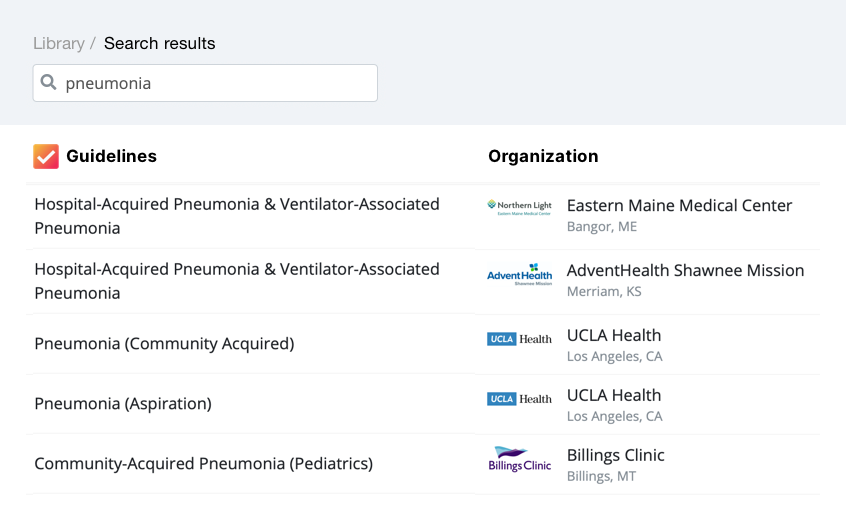Select Billings Clinic organization name
Image resolution: width=846 pixels, height=514 pixels.
pyautogui.click(x=615, y=456)
